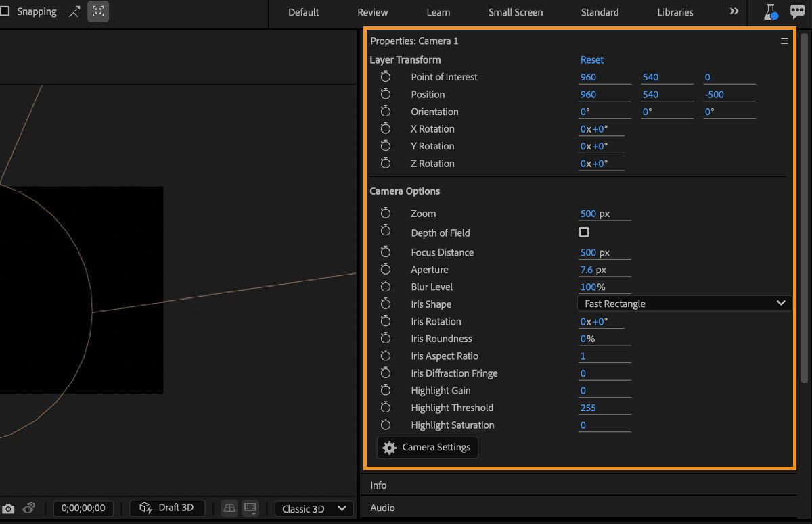Open the Audio panel tab

click(x=382, y=507)
